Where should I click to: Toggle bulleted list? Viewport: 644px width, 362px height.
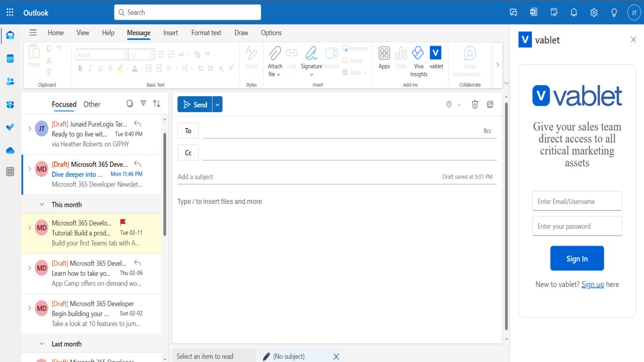click(161, 54)
